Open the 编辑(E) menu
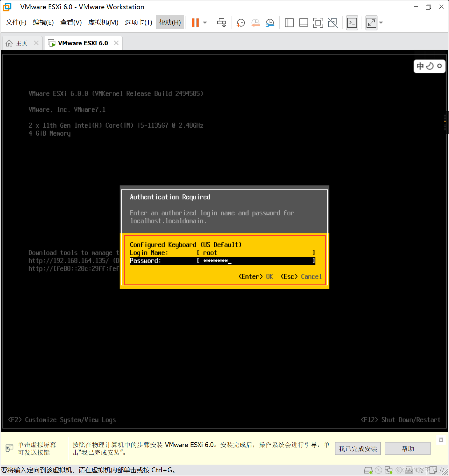The width and height of the screenshot is (449, 476). pyautogui.click(x=43, y=22)
